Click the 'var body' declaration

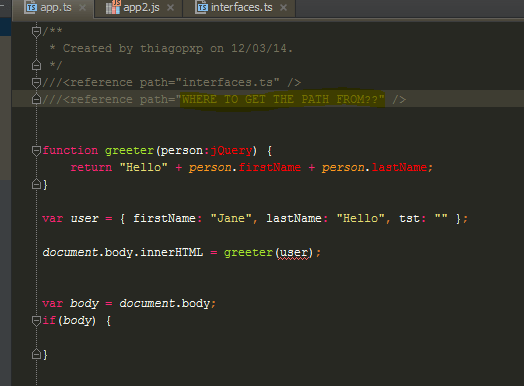pyautogui.click(x=71, y=303)
